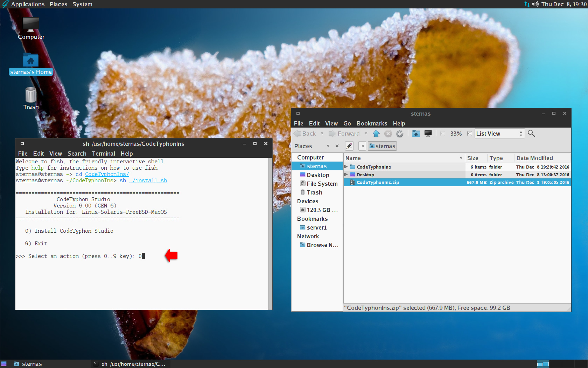Open the List View mode dropdown
The width and height of the screenshot is (588, 368).
499,134
